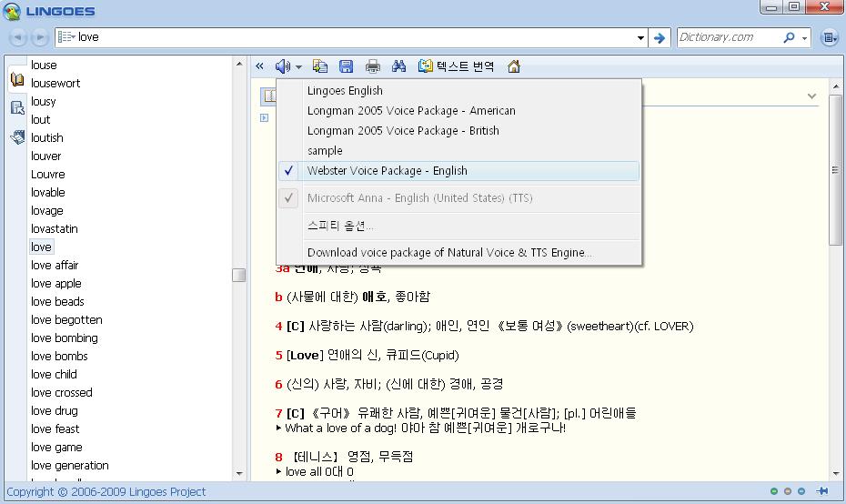Click the Dictionary.com search magnifier
Viewport: 846px width, 504px height.
click(x=789, y=37)
